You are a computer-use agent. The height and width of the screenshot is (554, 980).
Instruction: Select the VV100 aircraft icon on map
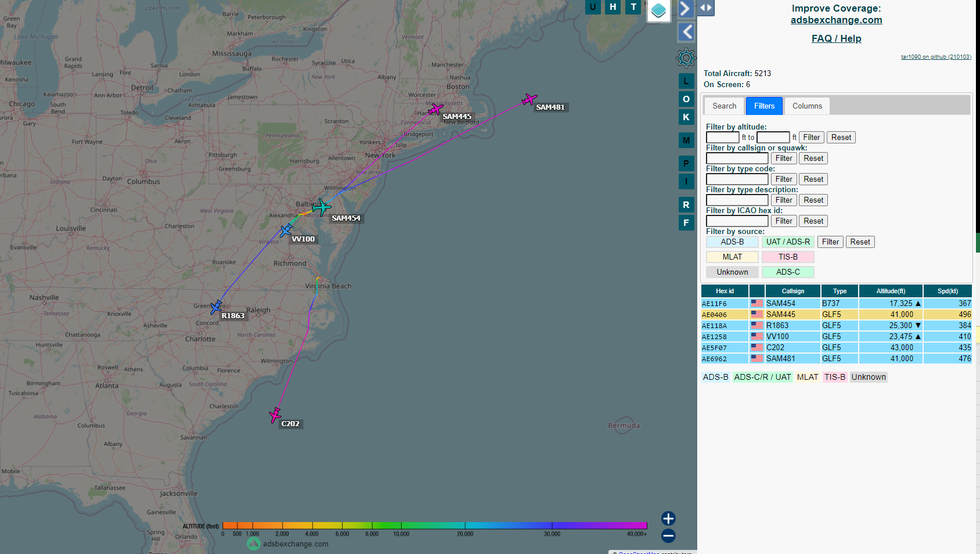[286, 231]
